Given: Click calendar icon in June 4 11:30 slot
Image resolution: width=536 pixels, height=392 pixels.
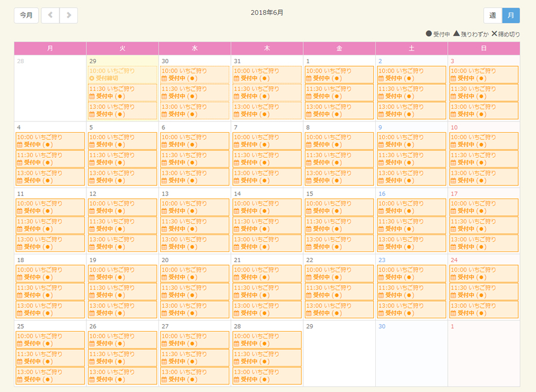Looking at the screenshot, I should 20,162.
